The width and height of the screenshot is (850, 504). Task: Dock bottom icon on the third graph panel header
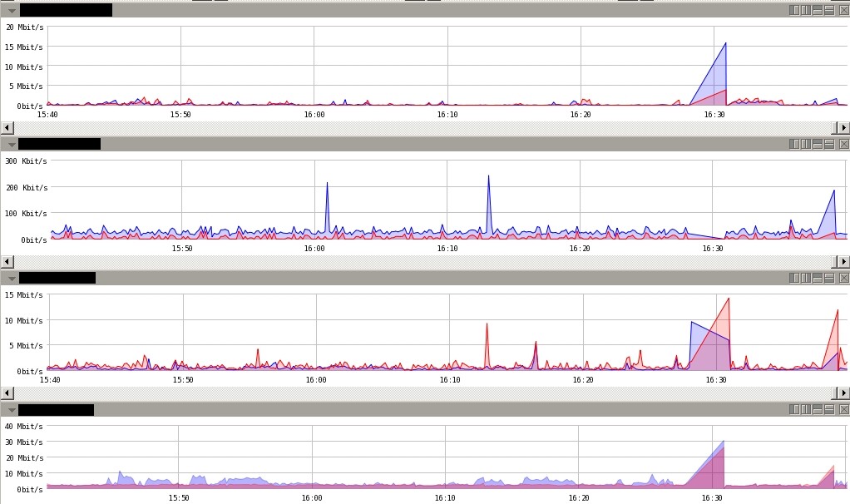coord(829,278)
